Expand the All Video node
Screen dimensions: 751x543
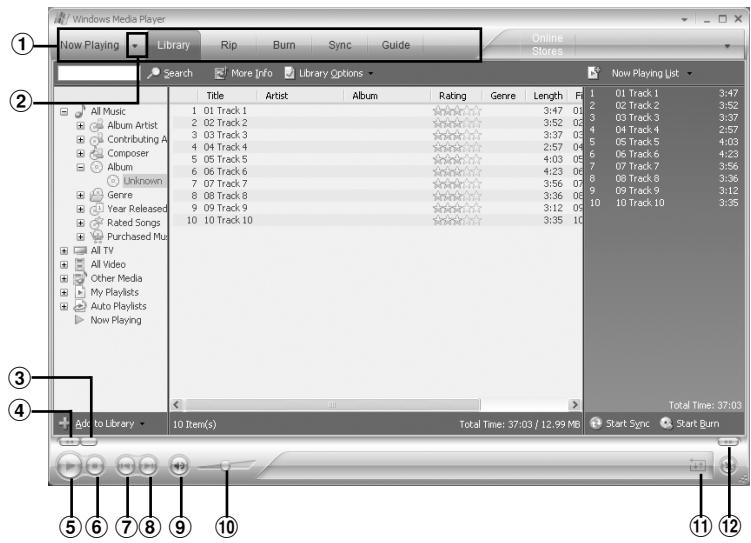click(x=64, y=264)
